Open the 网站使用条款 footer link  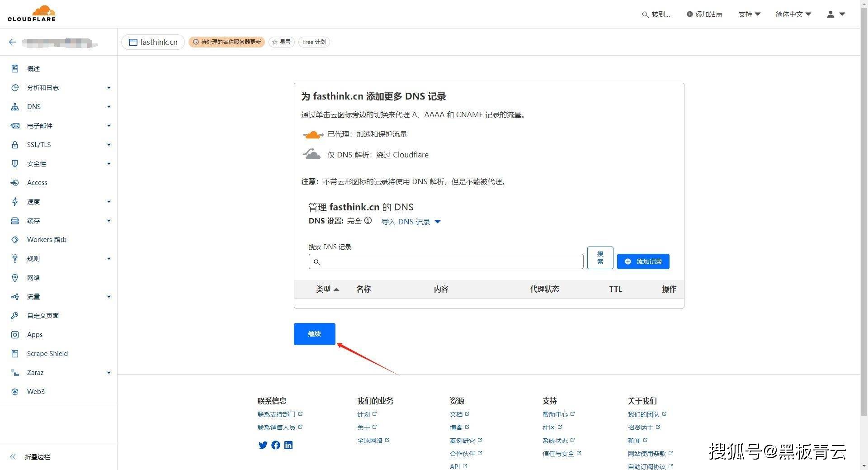point(650,454)
